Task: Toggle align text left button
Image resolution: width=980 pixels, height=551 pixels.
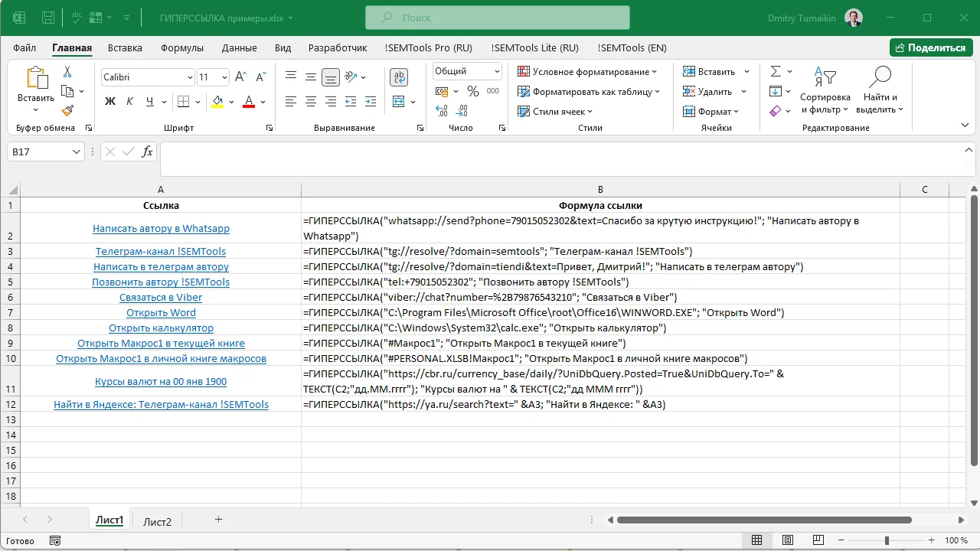Action: point(291,101)
